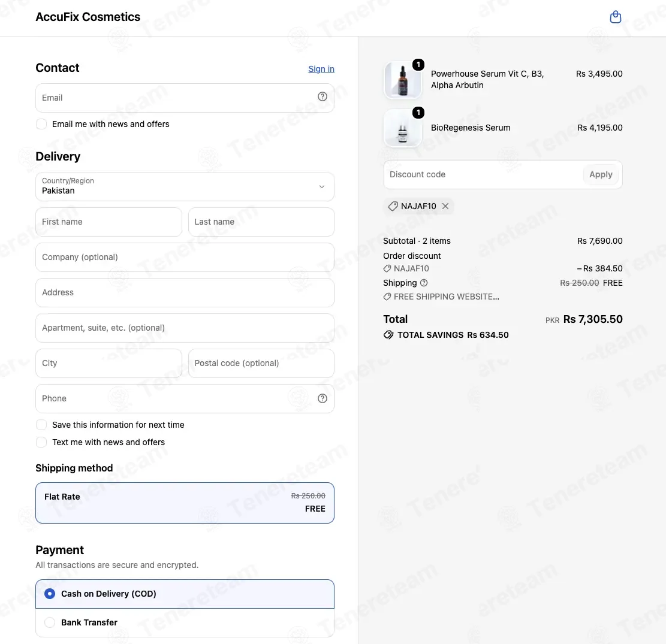Click the TOTAL SAVINGS Rs 634.50 text
This screenshot has width=666, height=644.
[453, 335]
